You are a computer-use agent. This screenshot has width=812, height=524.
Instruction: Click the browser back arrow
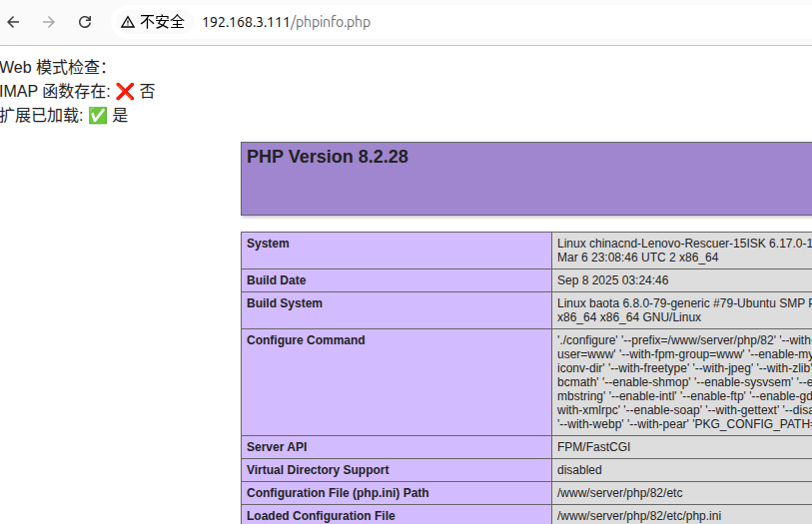click(14, 22)
